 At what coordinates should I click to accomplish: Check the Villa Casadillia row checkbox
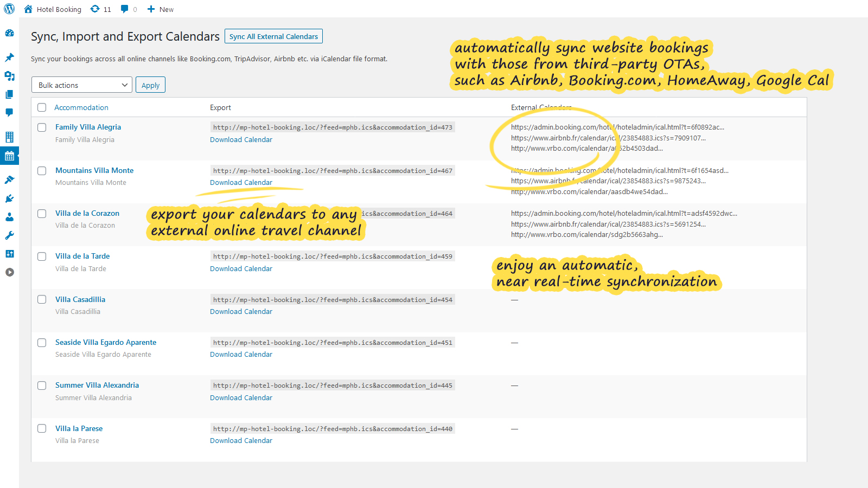[x=42, y=299]
